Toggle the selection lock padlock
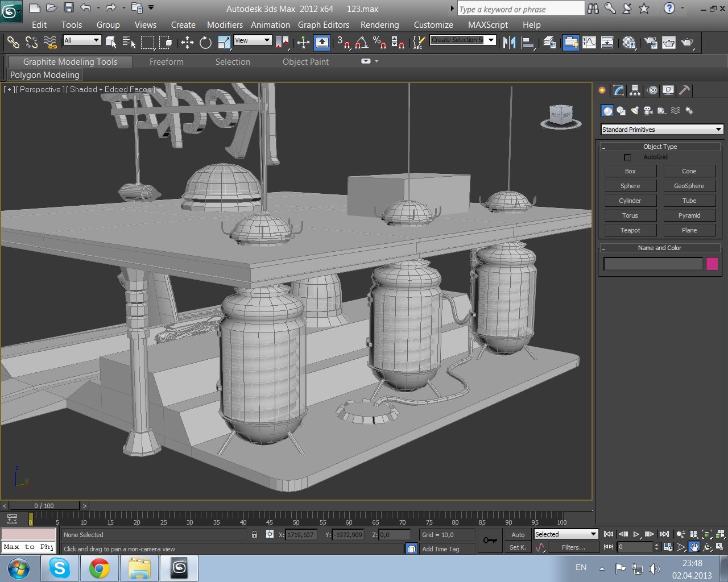Screen dimensions: 728x582 coord(254,534)
